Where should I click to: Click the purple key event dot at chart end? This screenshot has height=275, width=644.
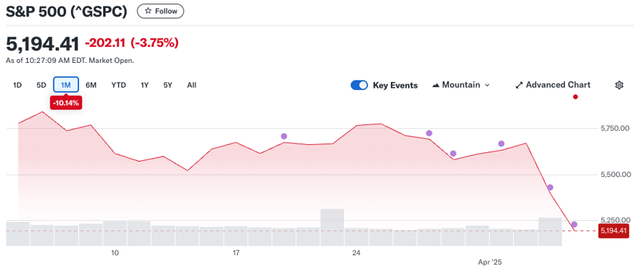pos(574,225)
